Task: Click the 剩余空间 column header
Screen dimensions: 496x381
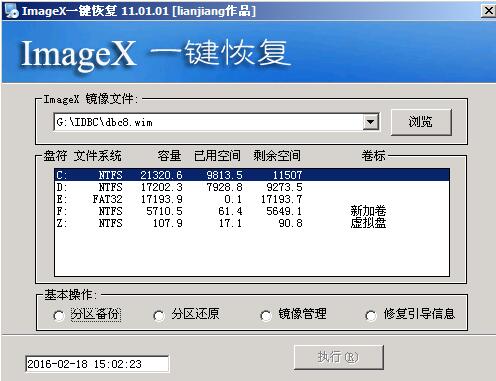Action: 277,156
